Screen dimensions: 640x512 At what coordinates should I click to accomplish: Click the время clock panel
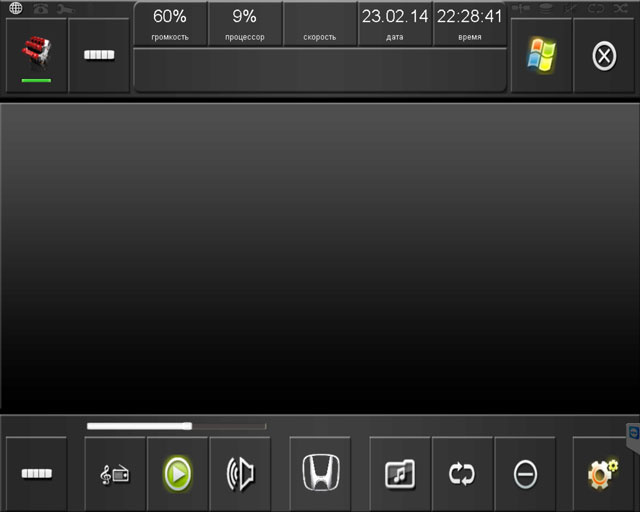(470, 25)
